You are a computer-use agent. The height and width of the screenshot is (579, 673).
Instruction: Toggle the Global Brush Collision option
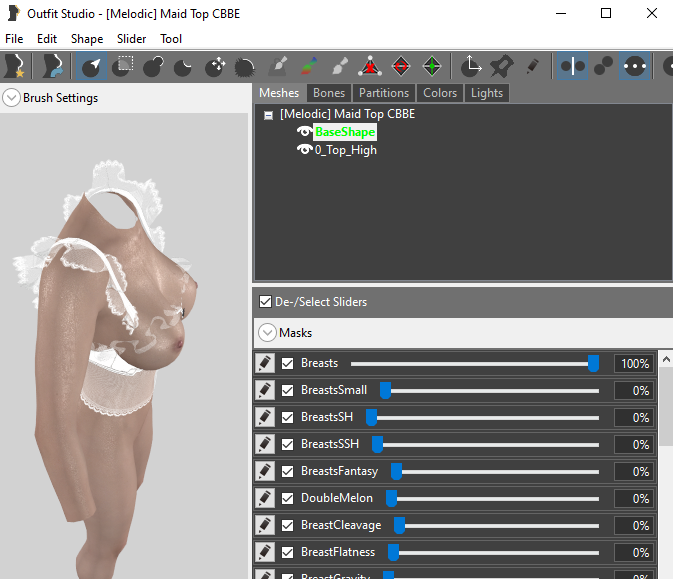click(x=635, y=66)
